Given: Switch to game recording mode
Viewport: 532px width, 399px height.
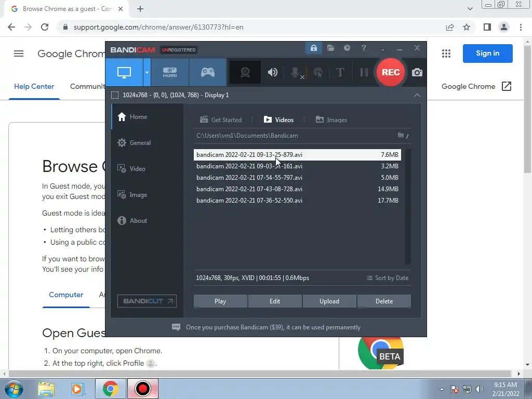Looking at the screenshot, I should (208, 72).
